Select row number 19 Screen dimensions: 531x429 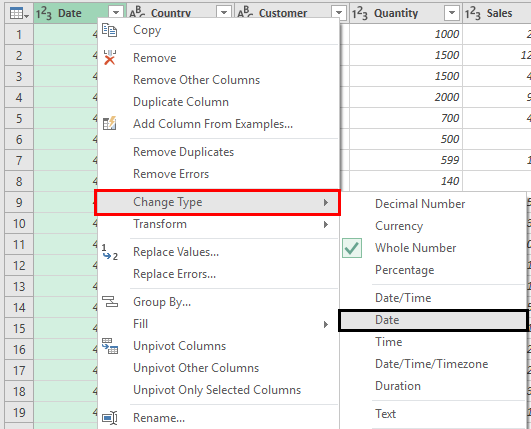(x=19, y=412)
